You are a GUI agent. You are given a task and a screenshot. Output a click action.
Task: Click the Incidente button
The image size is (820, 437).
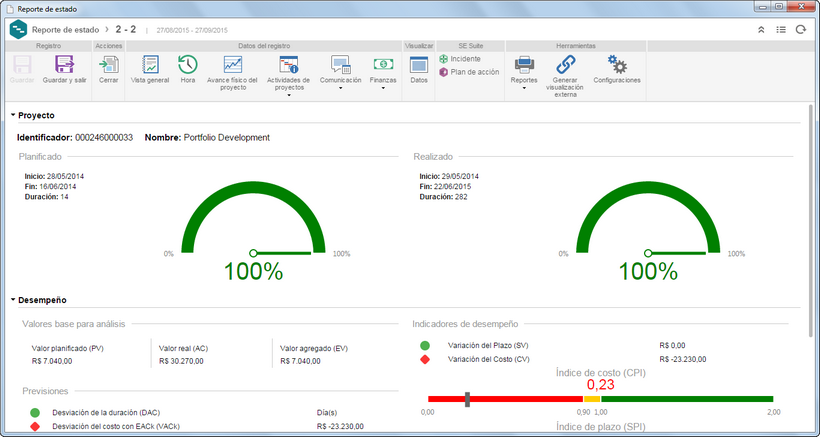[460, 59]
